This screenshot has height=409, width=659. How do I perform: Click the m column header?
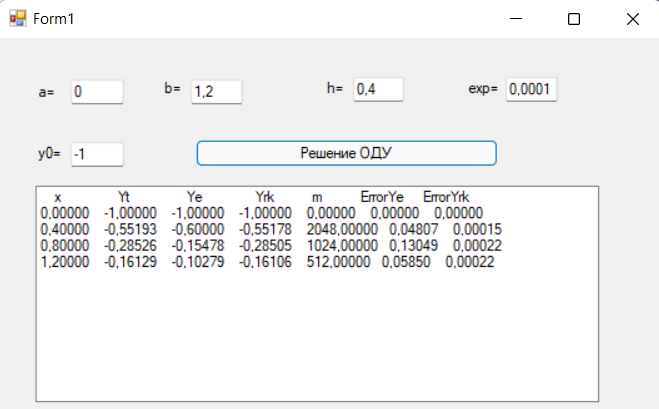click(x=317, y=197)
